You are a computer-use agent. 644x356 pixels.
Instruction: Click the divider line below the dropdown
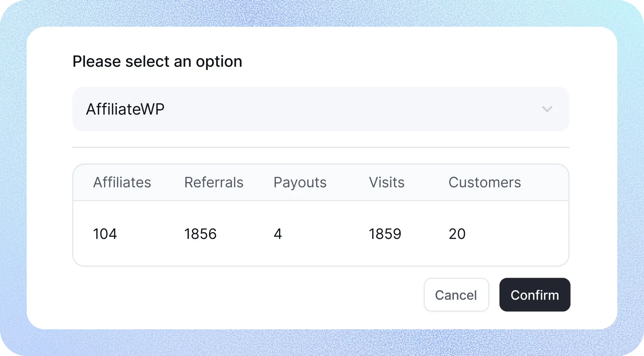click(x=320, y=148)
